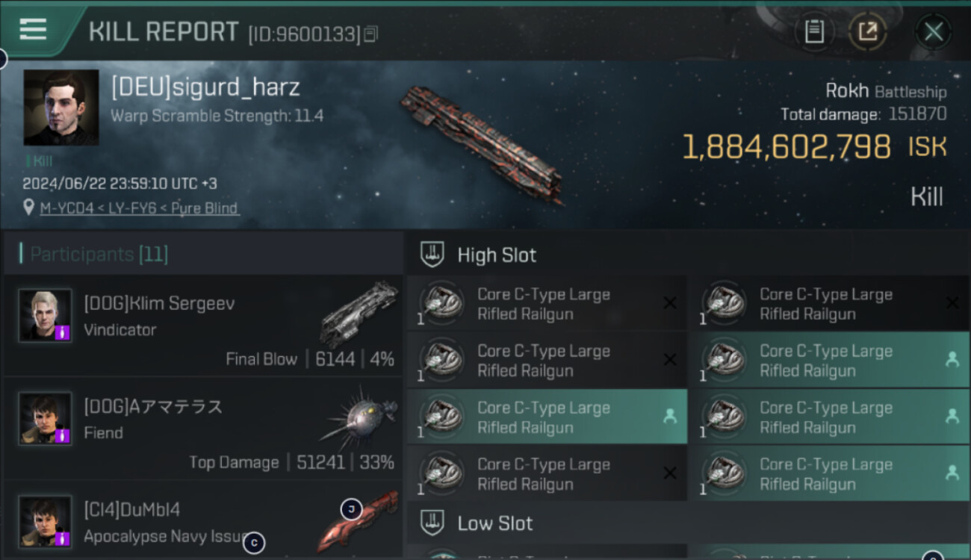View the Vindicator ship icon
971x560 pixels.
(x=359, y=314)
